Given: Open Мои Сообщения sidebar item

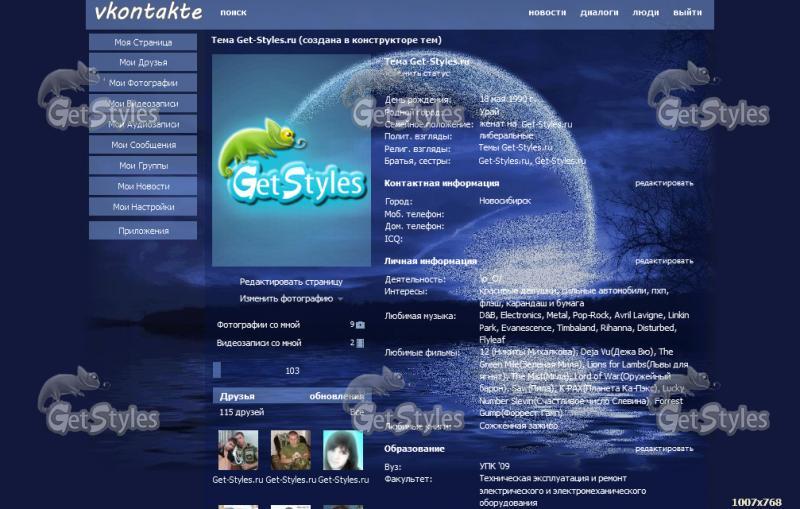Looking at the screenshot, I should [143, 145].
